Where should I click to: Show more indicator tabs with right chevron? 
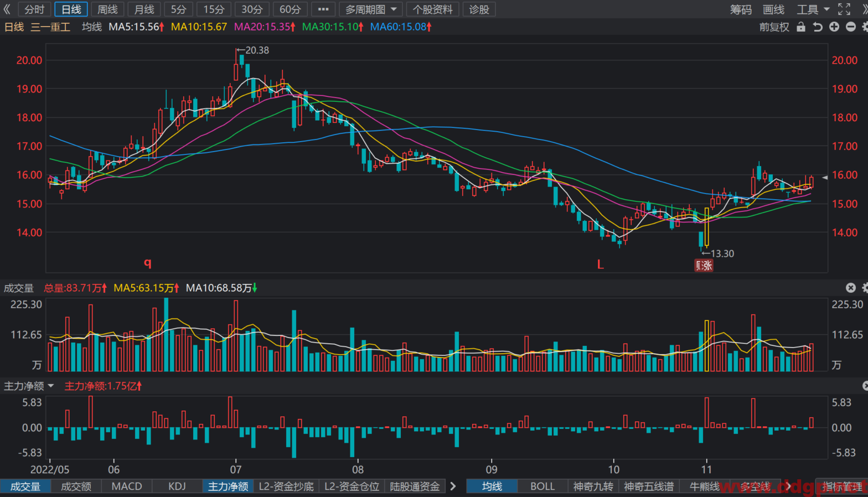[453, 486]
